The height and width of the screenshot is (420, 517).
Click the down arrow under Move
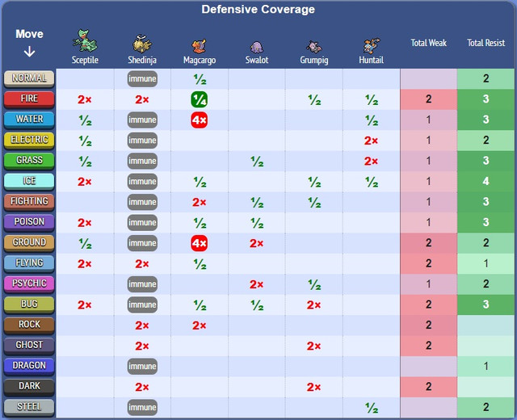click(29, 52)
